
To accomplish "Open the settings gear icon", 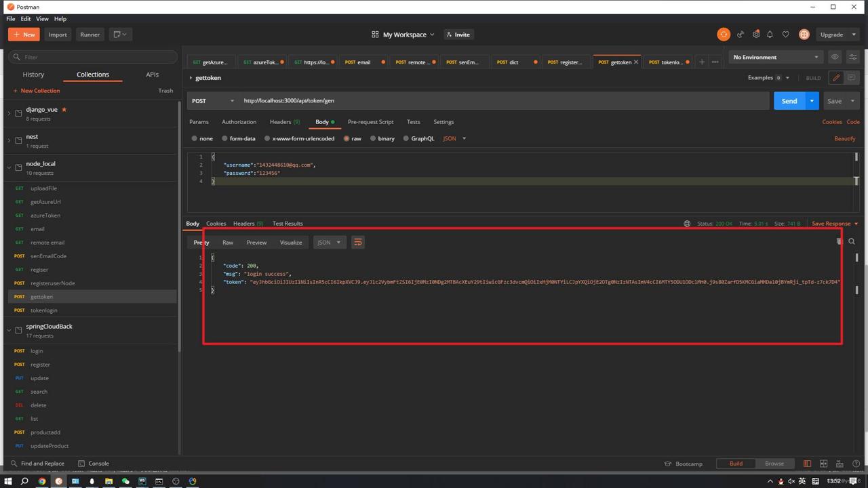I will (x=756, y=35).
